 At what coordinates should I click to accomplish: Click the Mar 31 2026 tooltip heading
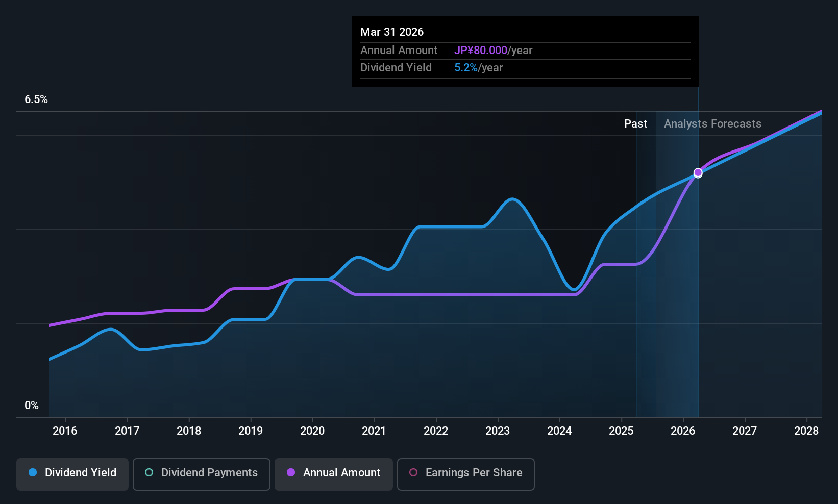392,32
